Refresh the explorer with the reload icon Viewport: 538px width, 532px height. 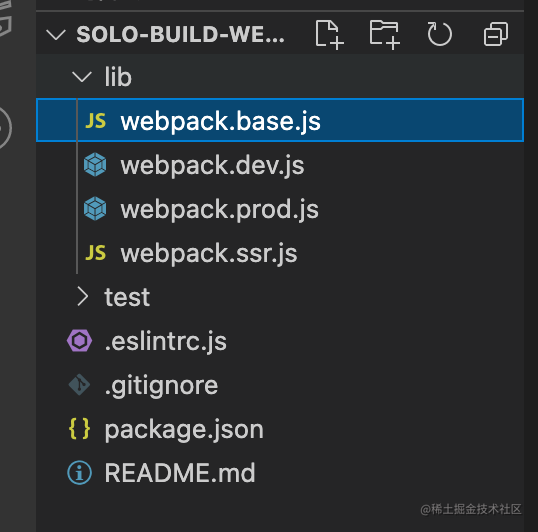(x=440, y=34)
